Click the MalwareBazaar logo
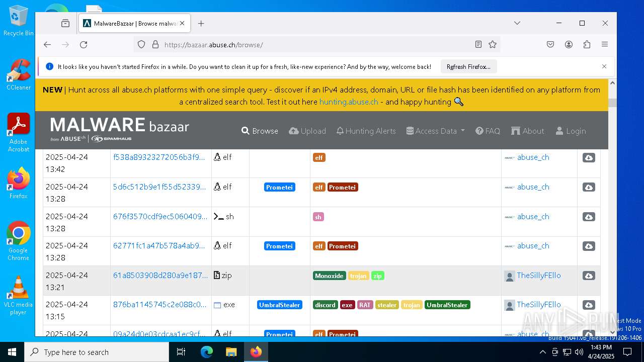 click(120, 129)
